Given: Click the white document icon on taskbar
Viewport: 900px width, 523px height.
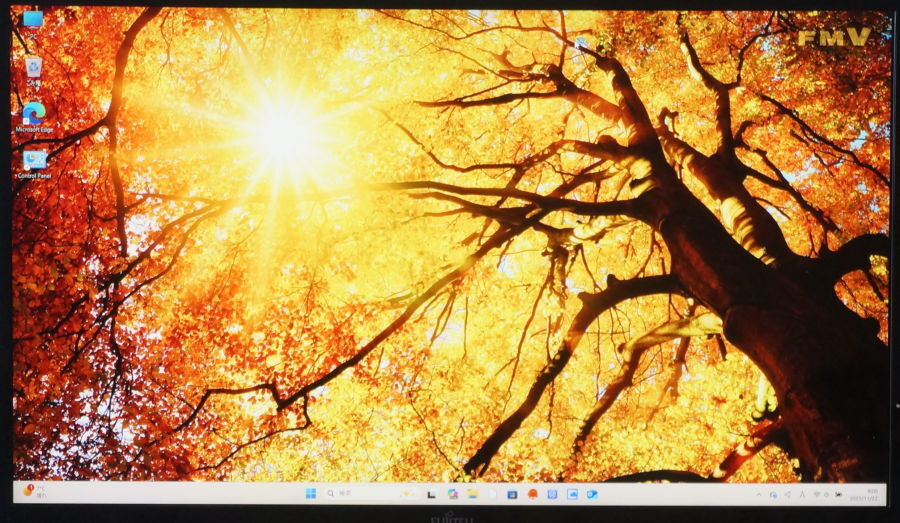Looking at the screenshot, I should 492,494.
